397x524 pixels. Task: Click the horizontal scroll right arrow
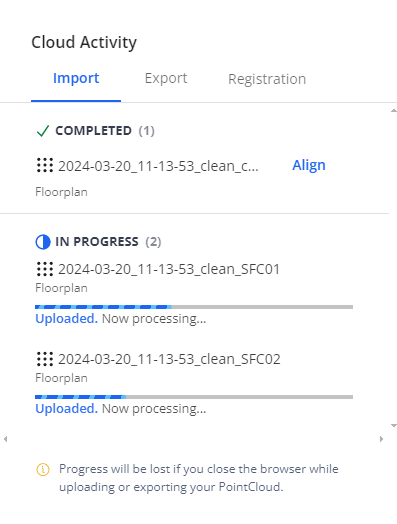pos(381,439)
